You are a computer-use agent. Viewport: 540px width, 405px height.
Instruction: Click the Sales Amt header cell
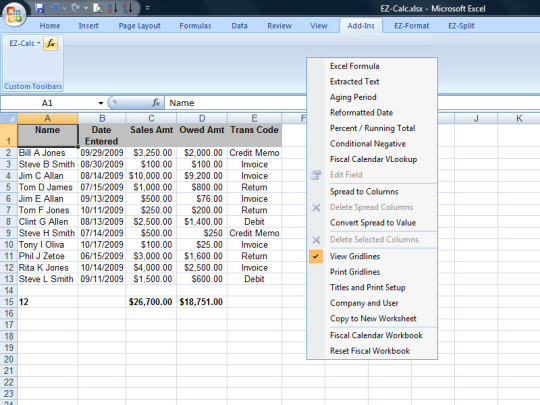coord(151,135)
